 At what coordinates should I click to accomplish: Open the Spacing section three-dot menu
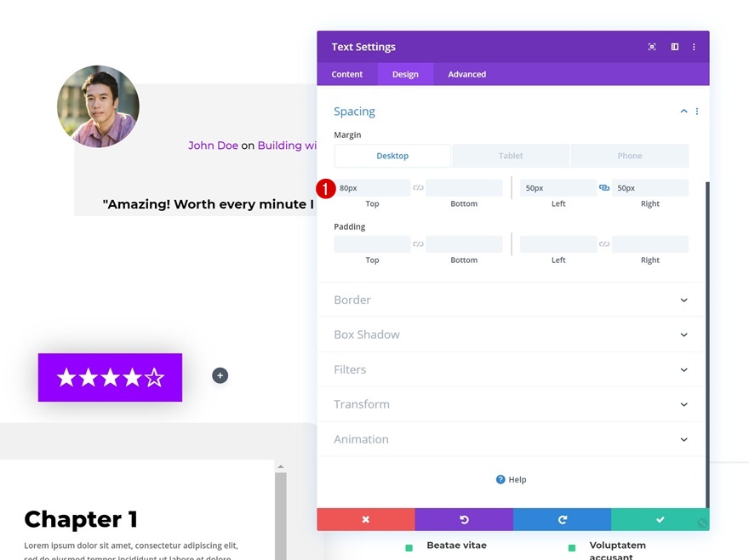(697, 111)
